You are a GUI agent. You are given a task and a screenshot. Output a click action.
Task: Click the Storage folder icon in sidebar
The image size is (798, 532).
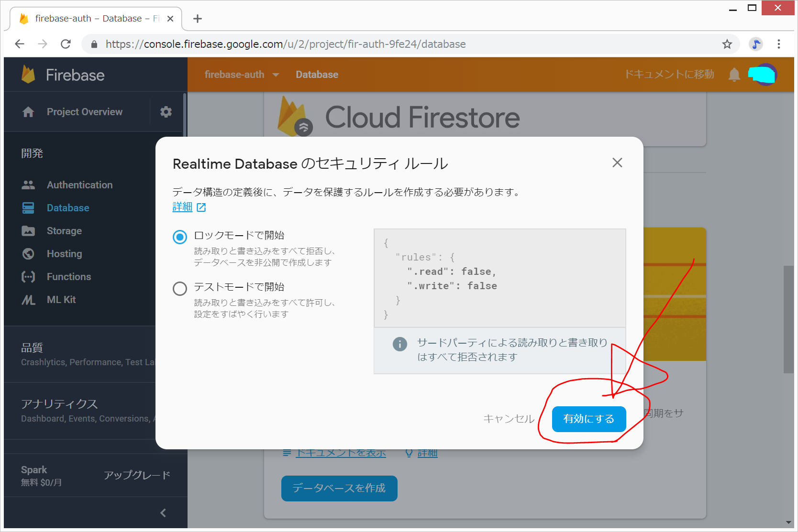[28, 231]
